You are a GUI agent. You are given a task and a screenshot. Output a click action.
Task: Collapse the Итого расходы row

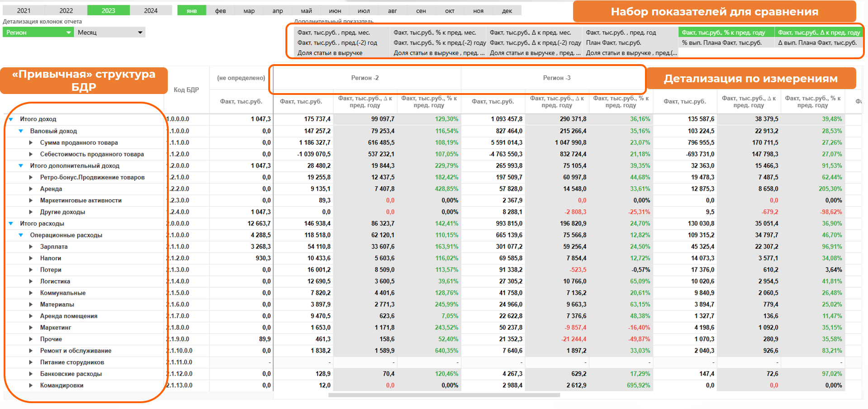pyautogui.click(x=11, y=224)
